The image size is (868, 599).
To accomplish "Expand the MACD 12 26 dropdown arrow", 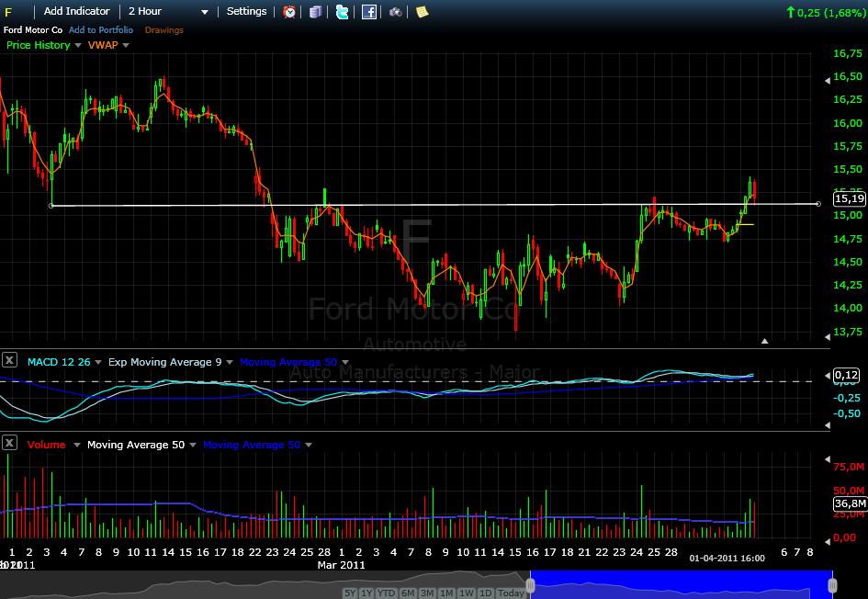I will pyautogui.click(x=98, y=362).
